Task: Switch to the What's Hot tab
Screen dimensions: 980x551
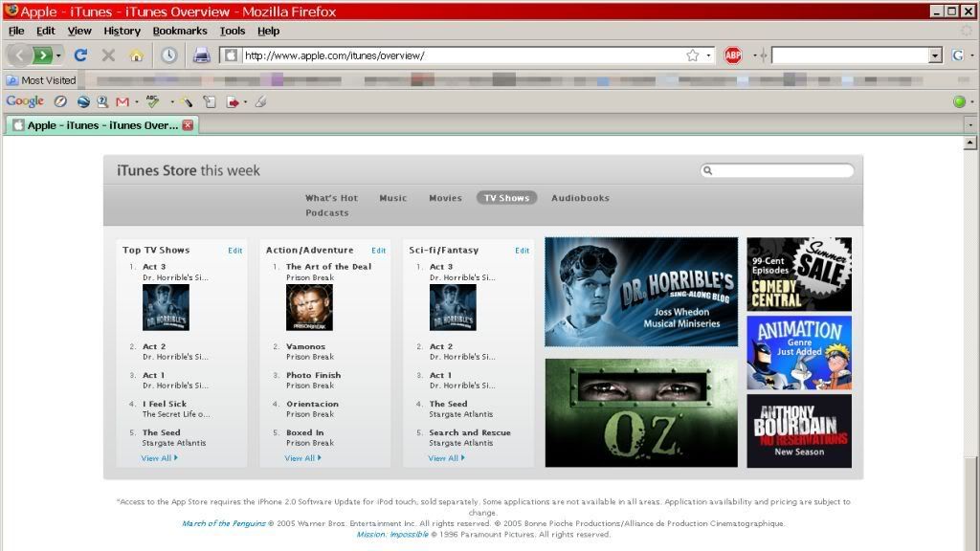Action: [x=331, y=198]
